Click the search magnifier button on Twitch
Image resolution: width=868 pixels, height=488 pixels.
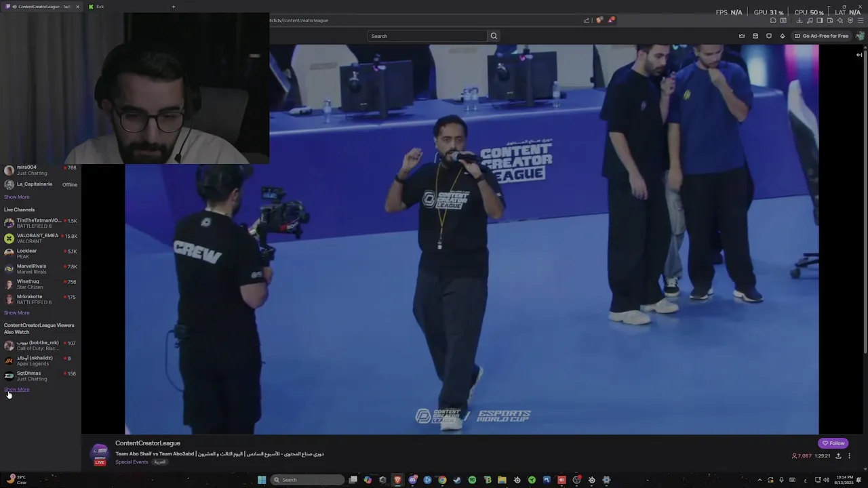pyautogui.click(x=494, y=36)
